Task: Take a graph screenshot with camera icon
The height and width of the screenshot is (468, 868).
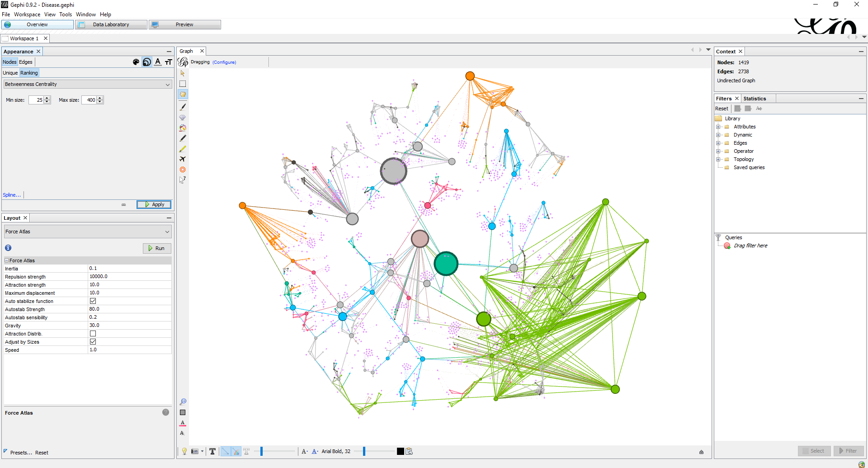Action: point(194,451)
